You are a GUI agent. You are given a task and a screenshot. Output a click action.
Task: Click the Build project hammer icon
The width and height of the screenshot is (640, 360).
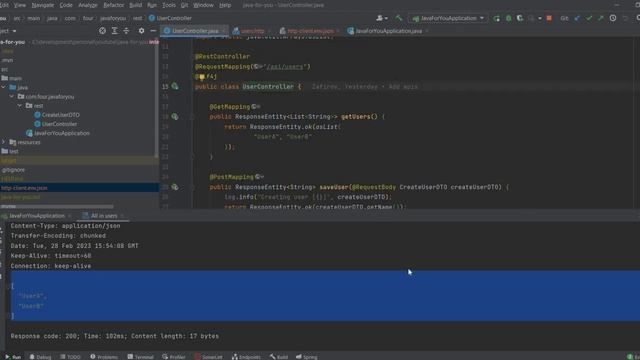399,18
